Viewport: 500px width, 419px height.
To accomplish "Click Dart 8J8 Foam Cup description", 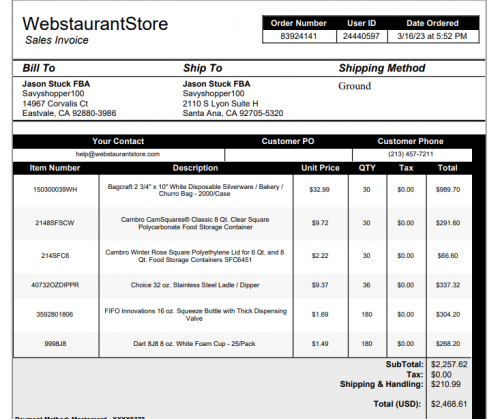I will click(x=194, y=344).
